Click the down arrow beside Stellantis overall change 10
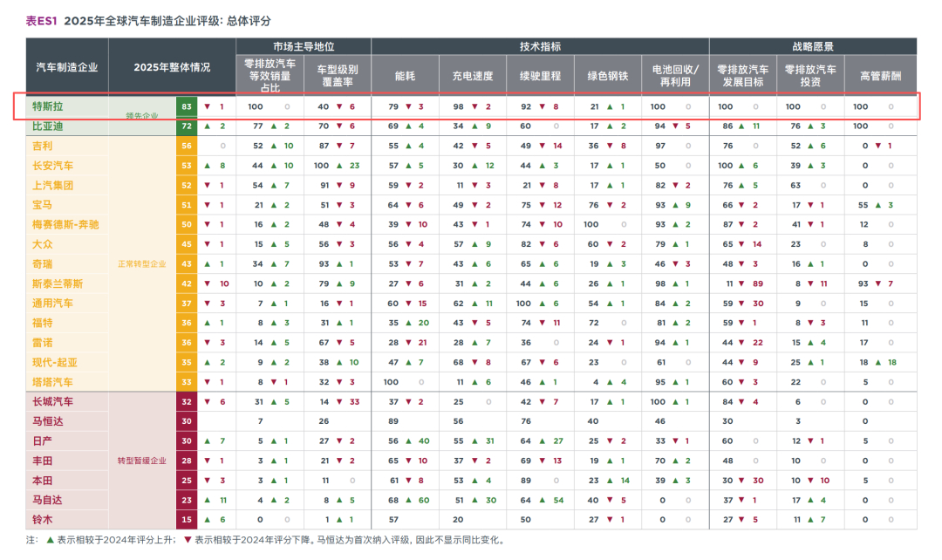This screenshot has width=942, height=560. (208, 283)
